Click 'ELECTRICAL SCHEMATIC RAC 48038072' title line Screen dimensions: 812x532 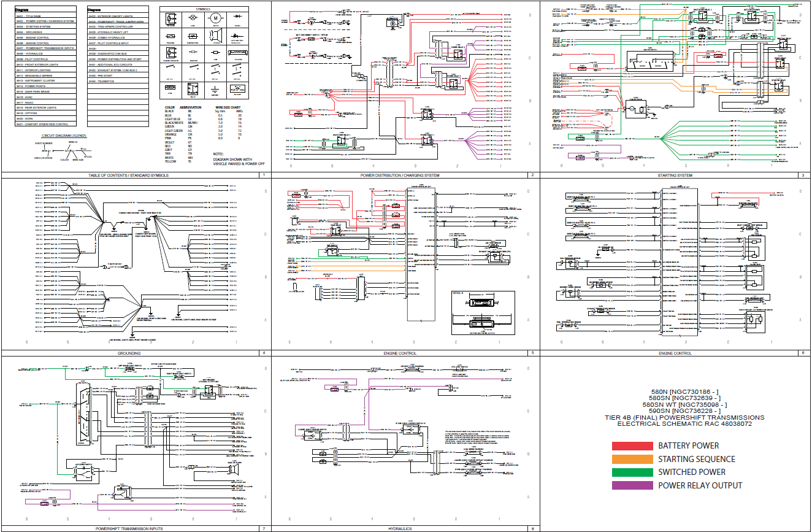(x=684, y=423)
